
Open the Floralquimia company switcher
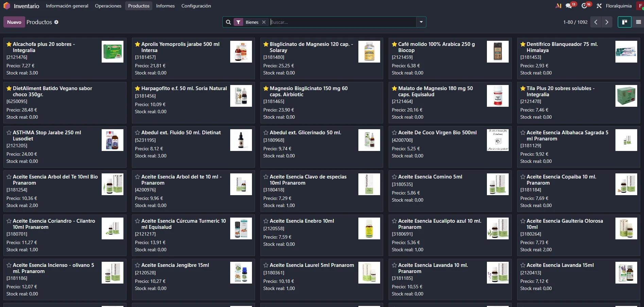point(618,6)
